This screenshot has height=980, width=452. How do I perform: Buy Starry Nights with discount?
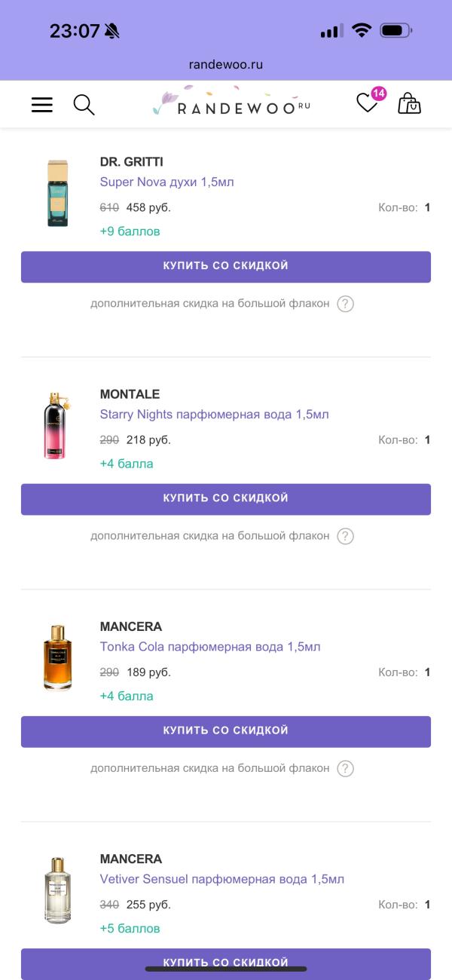click(x=226, y=499)
